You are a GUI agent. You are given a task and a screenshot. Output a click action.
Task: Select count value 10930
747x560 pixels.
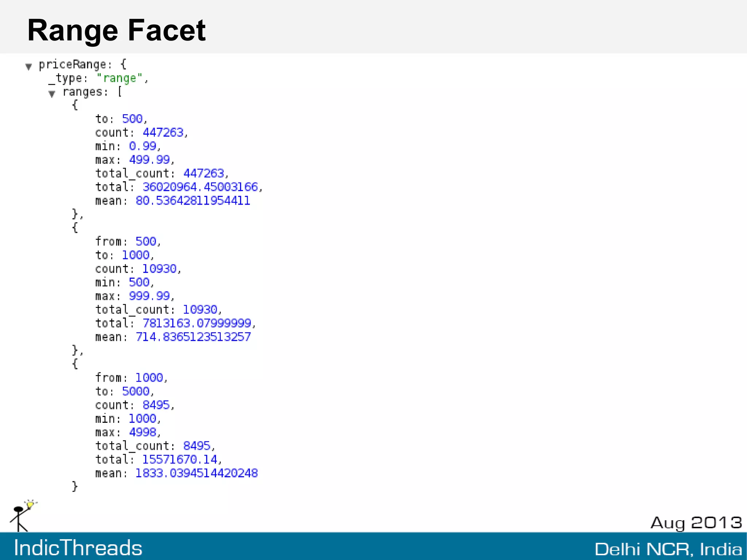159,269
